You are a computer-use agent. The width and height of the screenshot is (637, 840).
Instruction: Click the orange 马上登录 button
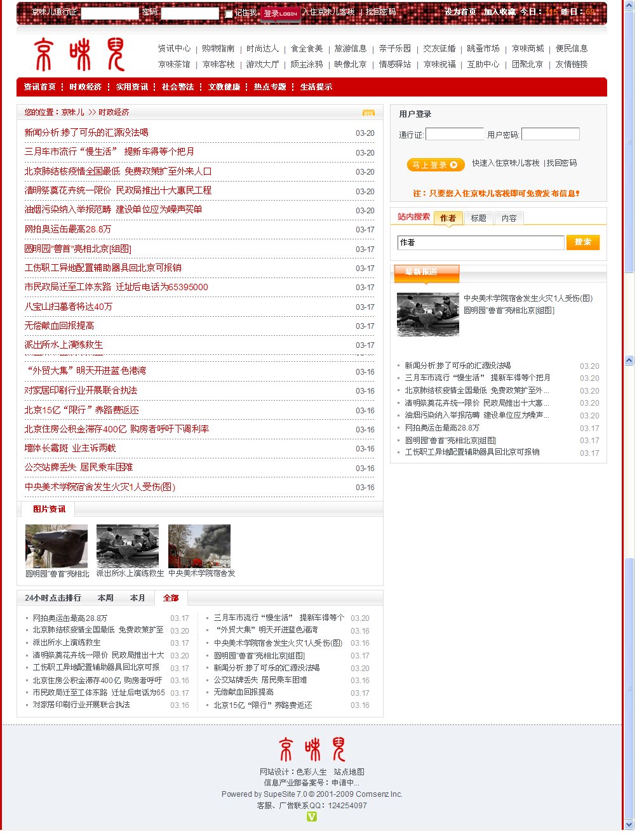click(436, 165)
